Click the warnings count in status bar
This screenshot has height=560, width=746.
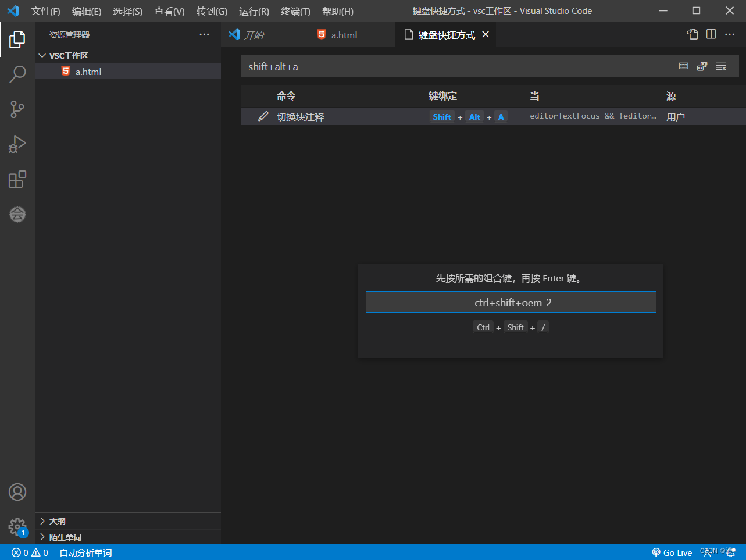click(40, 552)
